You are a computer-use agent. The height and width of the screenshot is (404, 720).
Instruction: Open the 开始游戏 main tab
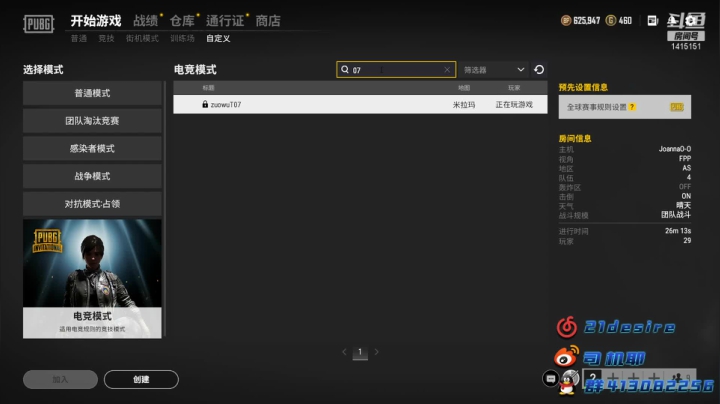point(96,21)
